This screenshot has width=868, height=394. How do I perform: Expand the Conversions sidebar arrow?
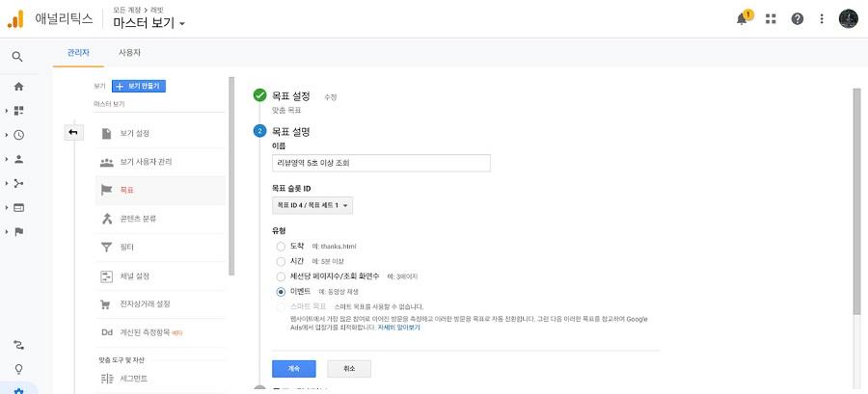(x=6, y=232)
